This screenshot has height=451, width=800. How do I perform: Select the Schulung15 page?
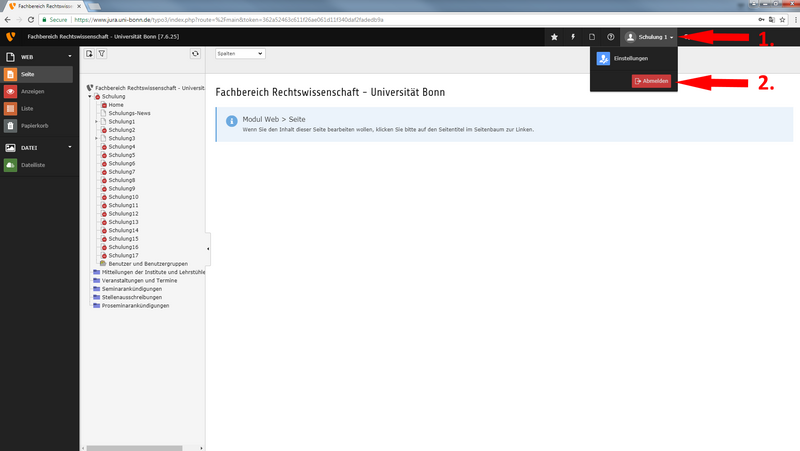[123, 239]
